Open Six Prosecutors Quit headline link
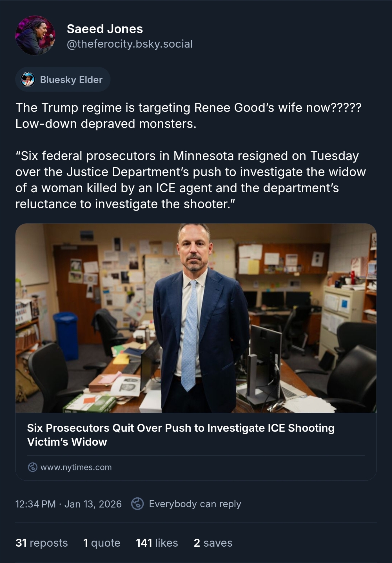 point(181,435)
